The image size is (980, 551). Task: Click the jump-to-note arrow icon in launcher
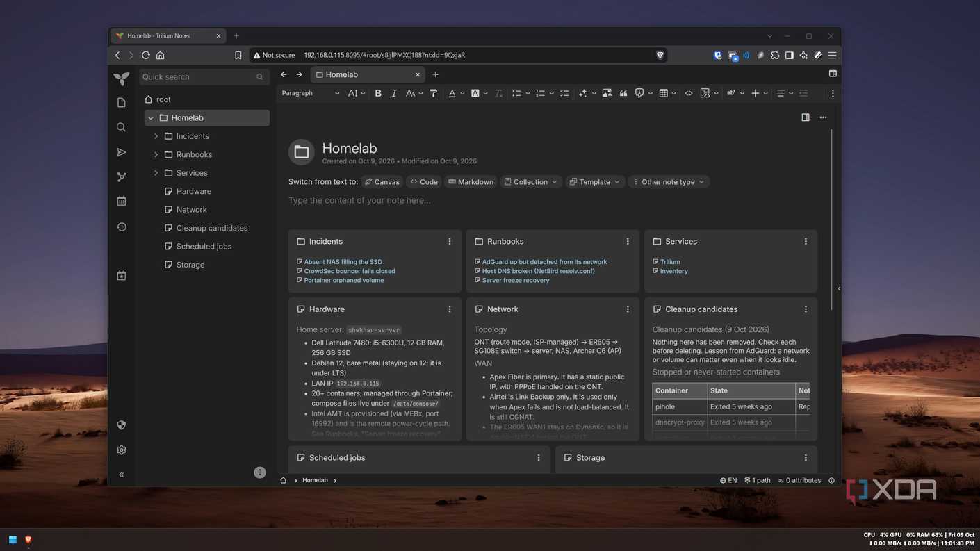[122, 152]
